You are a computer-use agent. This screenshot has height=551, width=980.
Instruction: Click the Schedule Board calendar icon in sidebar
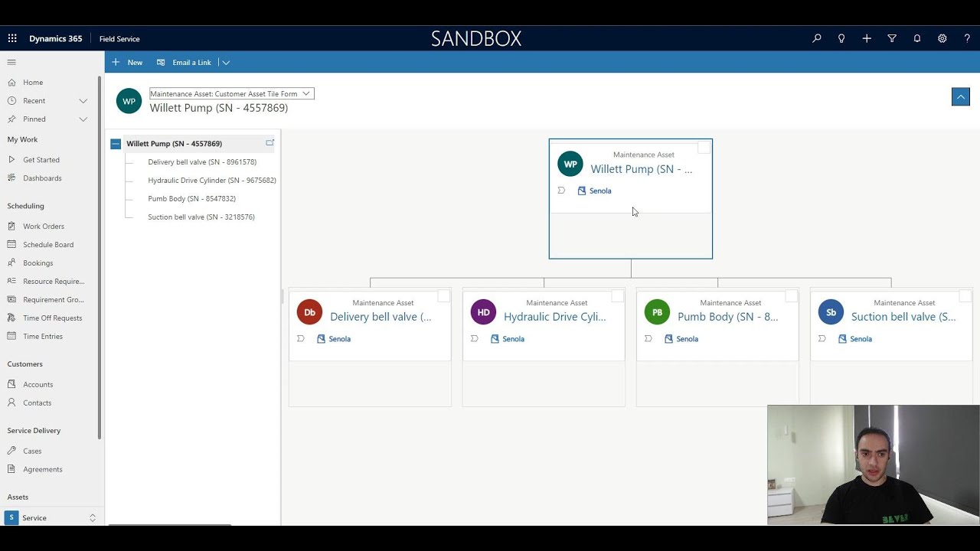coord(11,245)
